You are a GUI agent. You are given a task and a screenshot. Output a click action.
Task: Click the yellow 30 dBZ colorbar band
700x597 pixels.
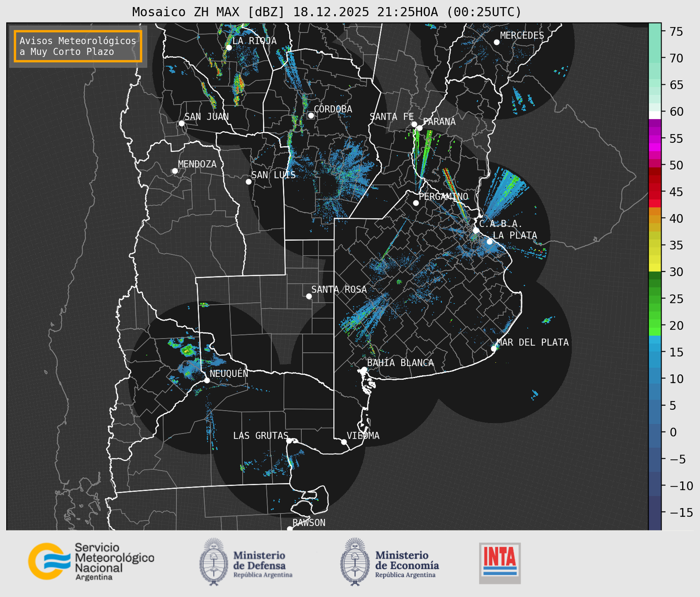(654, 268)
